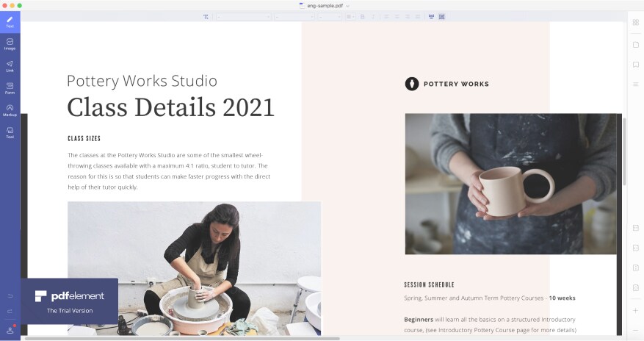Toggle bold formatting in toolbar
The height and width of the screenshot is (341, 644).
tap(362, 16)
